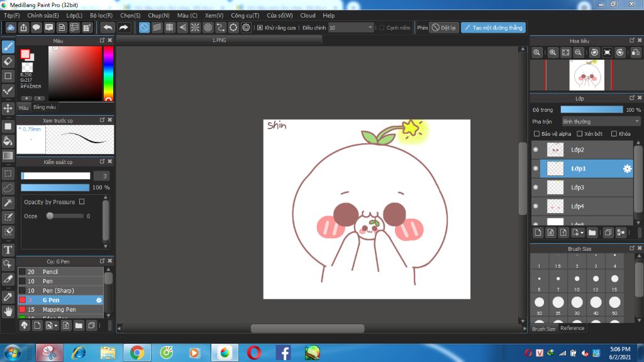Open the Điều chỉnh correction dropdown
The width and height of the screenshot is (644, 362).
[351, 28]
